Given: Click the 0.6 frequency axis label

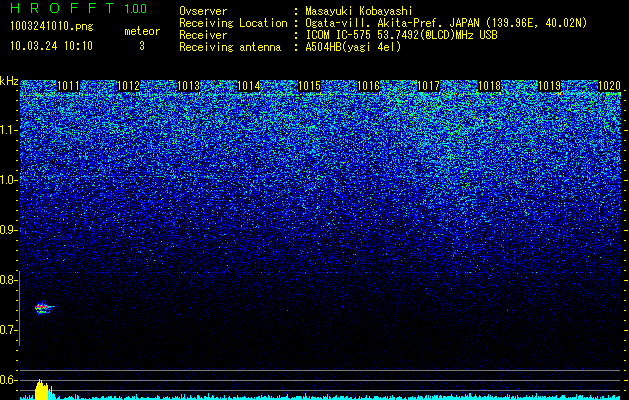Looking at the screenshot, I should (8, 380).
